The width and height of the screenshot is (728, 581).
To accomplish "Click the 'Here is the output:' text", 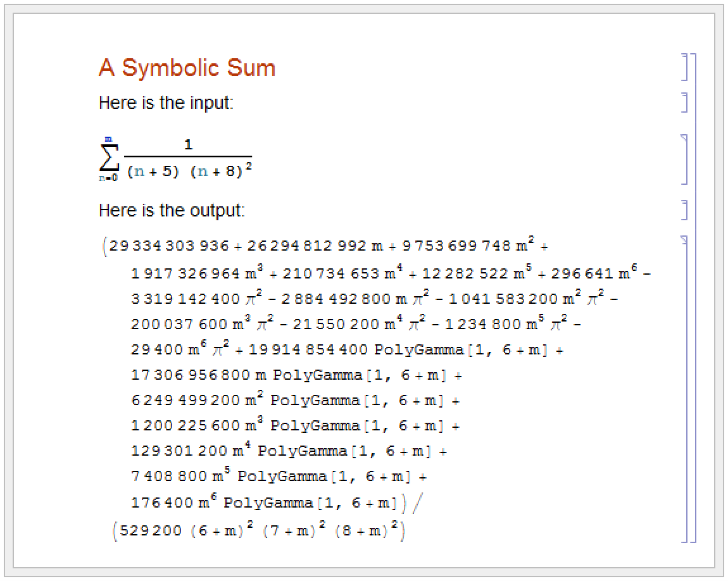I will pyautogui.click(x=171, y=210).
